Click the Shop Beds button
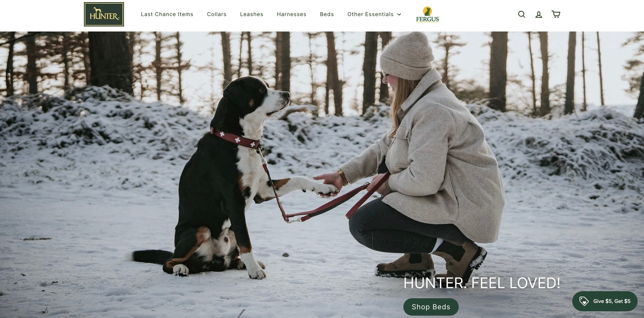644x318 pixels. coord(431,307)
